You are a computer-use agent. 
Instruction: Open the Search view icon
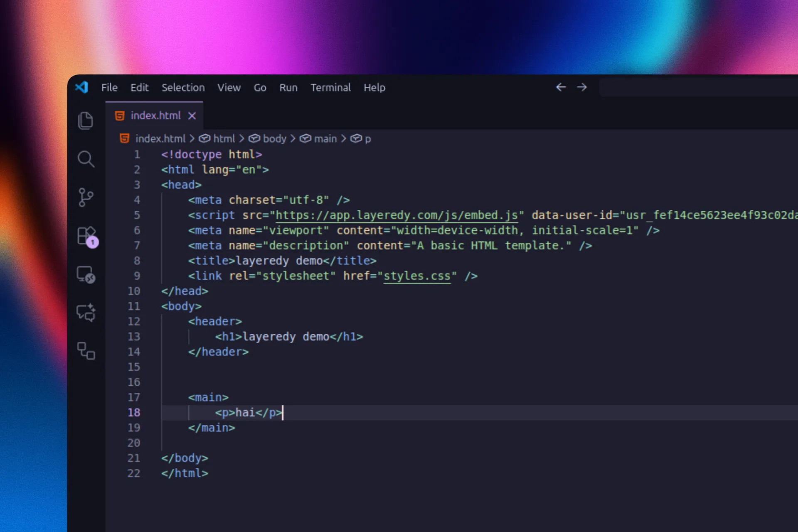(86, 159)
